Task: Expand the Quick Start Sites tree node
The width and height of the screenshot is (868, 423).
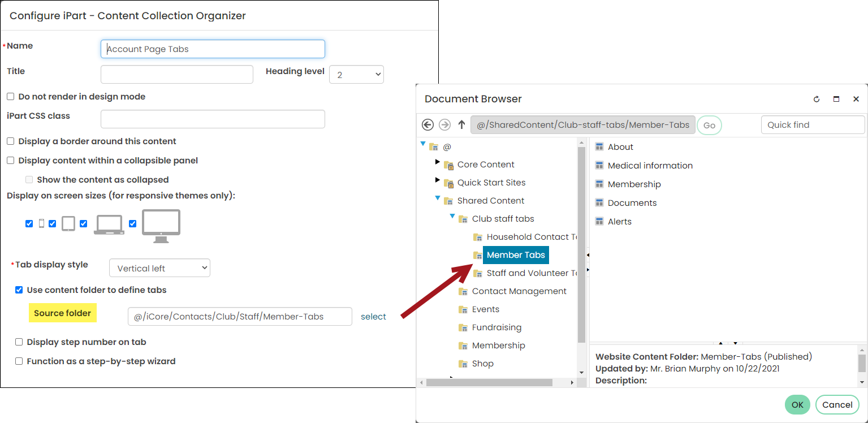Action: point(438,180)
